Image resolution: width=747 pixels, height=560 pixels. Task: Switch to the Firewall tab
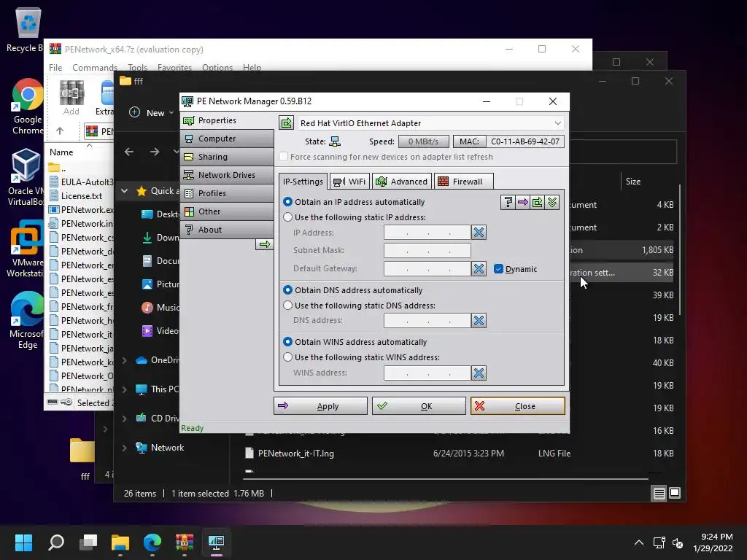point(463,182)
